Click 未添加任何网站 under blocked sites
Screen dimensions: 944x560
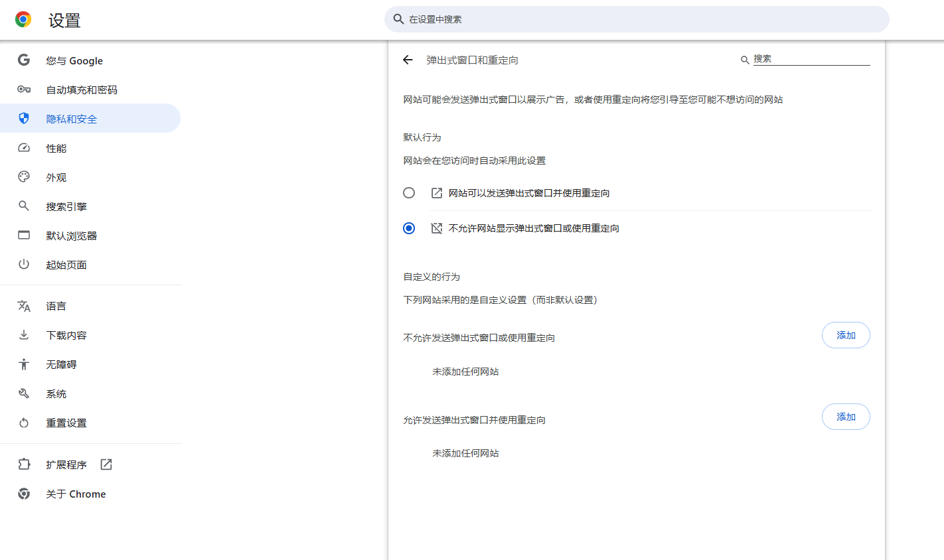(465, 372)
